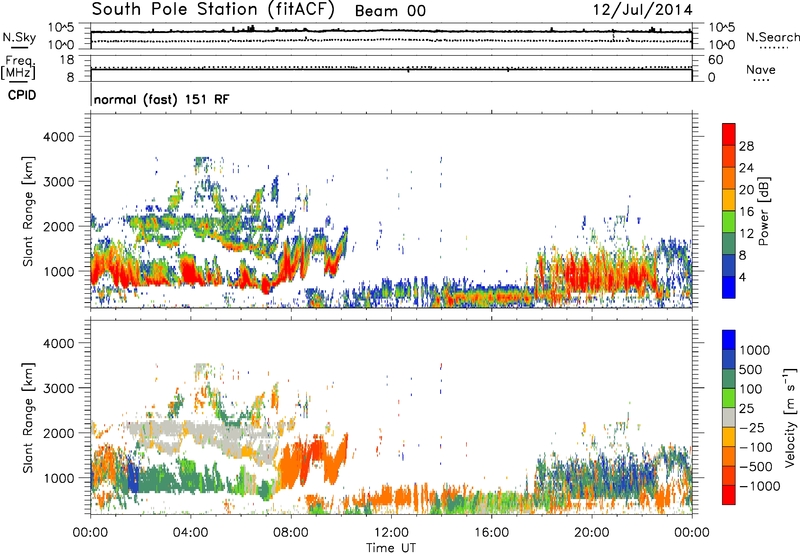Viewport: 800px width, 554px height.
Task: Click the Nave axis tick '60'
Action: point(716,60)
